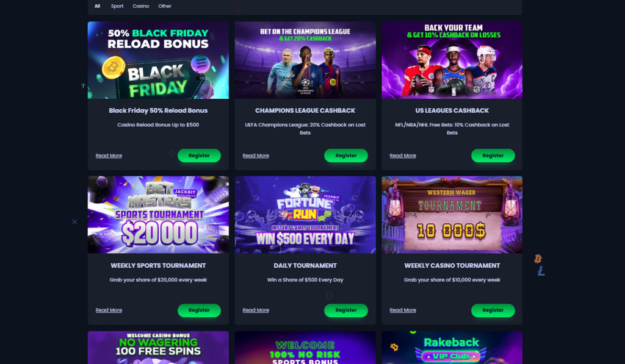Open Read More for Black Friday bonus
Viewport: 625px width, 364px height.
click(109, 155)
